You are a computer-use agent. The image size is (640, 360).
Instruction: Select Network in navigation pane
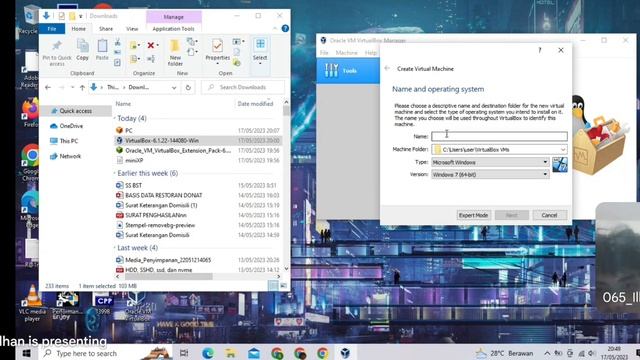click(x=70, y=156)
